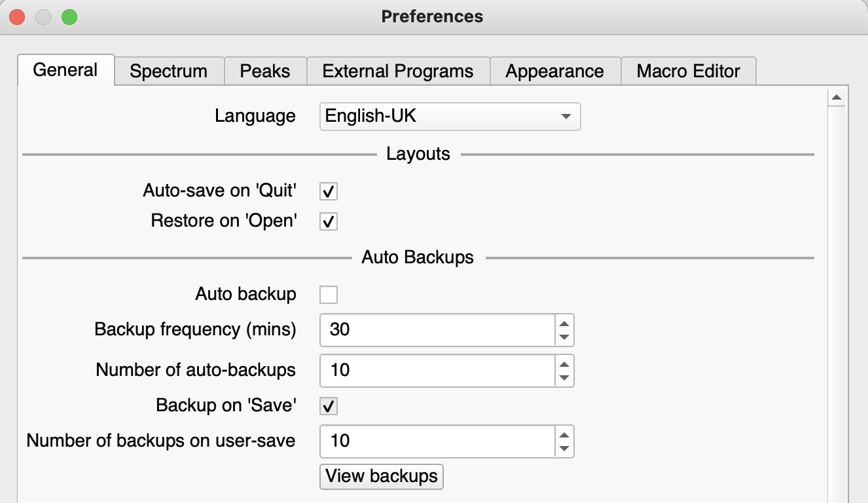Click the Backup frequency input field
The height and width of the screenshot is (503, 868).
click(x=437, y=329)
